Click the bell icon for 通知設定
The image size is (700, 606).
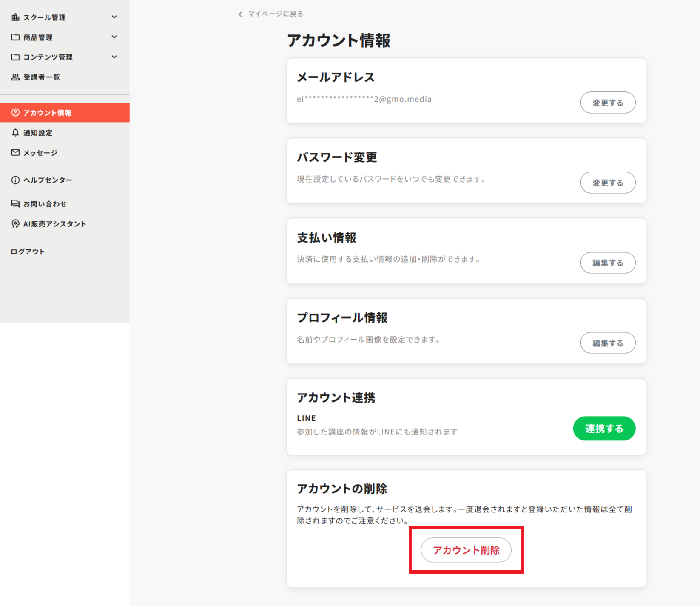pyautogui.click(x=15, y=132)
